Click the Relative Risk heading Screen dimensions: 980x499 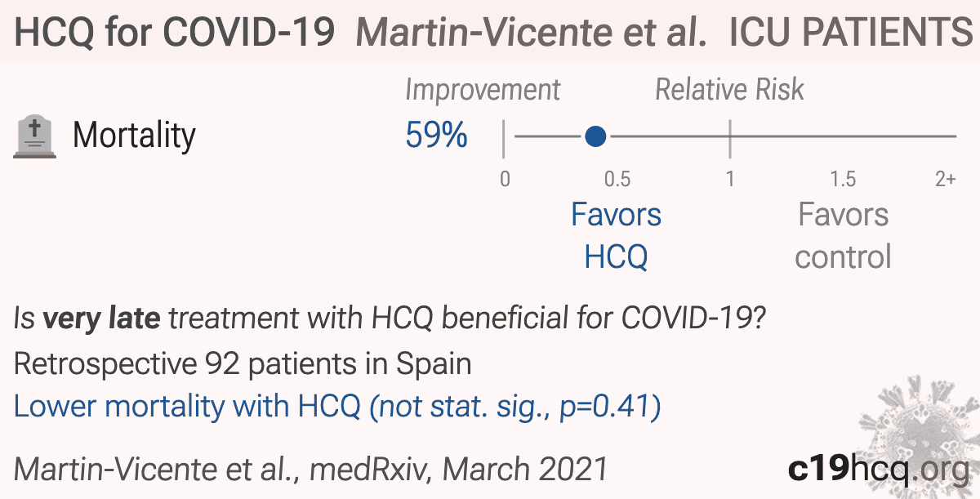click(730, 90)
